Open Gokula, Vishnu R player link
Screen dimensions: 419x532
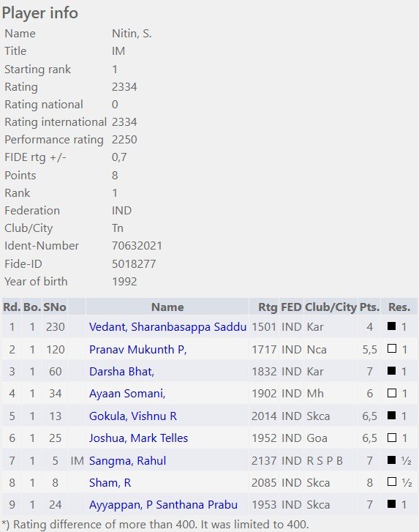pos(133,416)
